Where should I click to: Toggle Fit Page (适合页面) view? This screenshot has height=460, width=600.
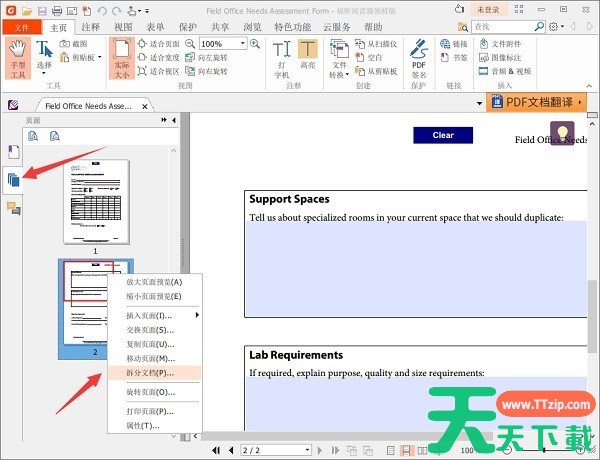pyautogui.click(x=158, y=44)
